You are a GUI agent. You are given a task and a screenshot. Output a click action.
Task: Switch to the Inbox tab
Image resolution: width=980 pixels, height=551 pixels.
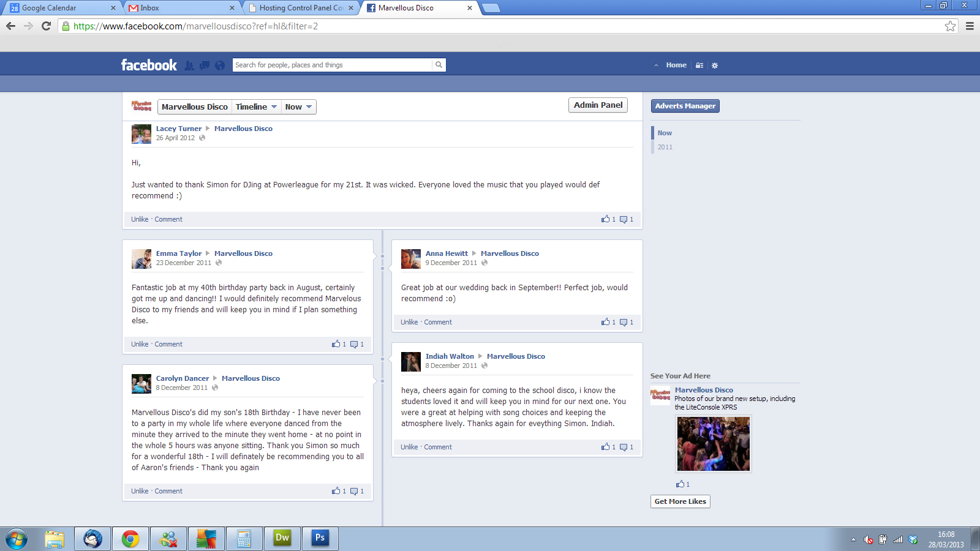(182, 8)
